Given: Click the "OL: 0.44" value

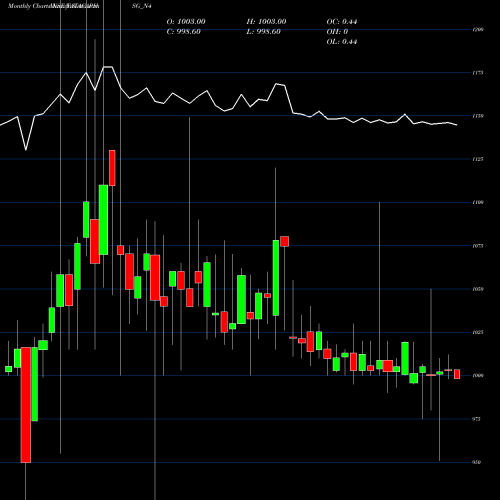Looking at the screenshot, I should click(x=342, y=42).
